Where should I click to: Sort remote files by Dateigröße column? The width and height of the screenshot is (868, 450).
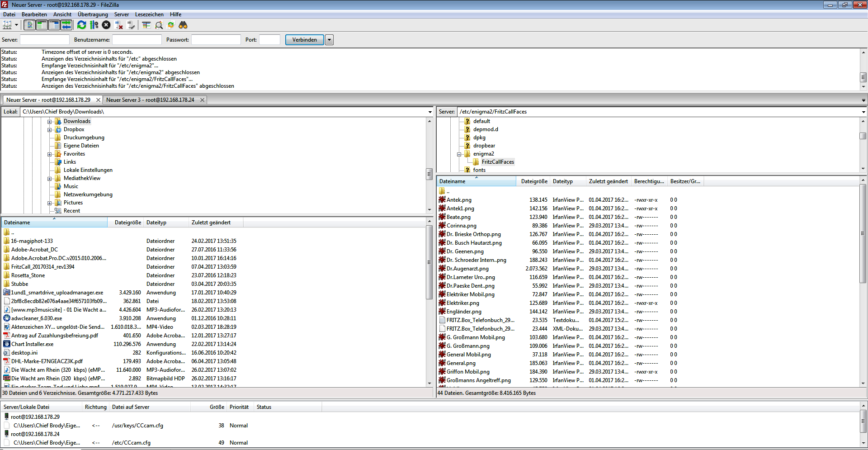click(533, 181)
